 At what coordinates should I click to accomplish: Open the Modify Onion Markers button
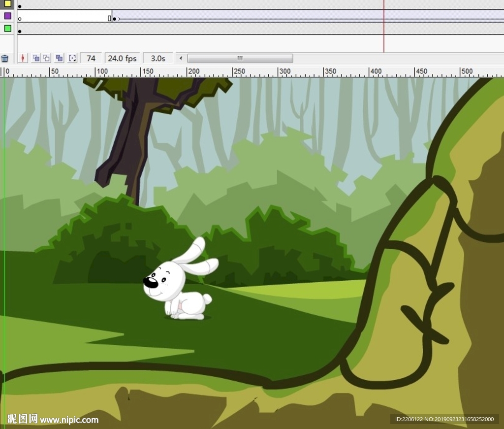[x=73, y=58]
